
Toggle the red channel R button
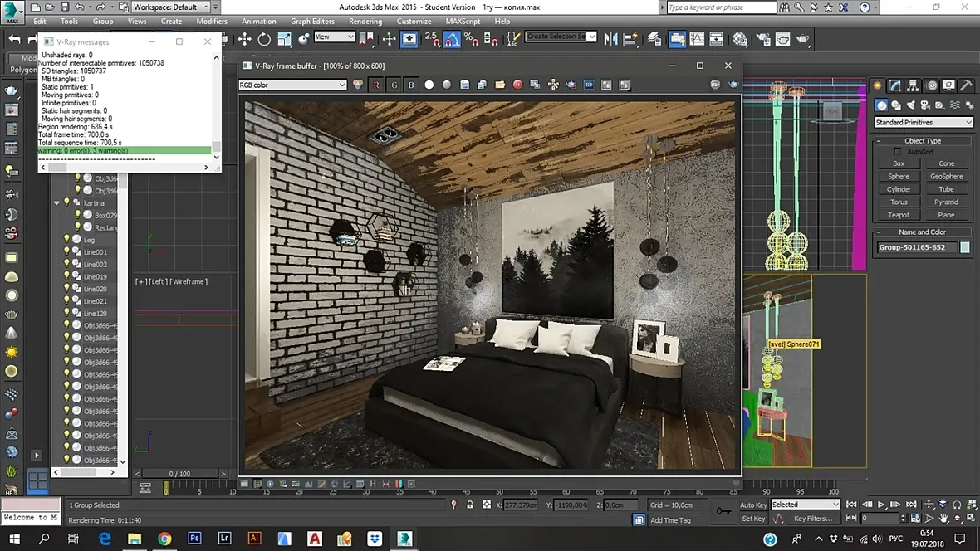tap(376, 85)
